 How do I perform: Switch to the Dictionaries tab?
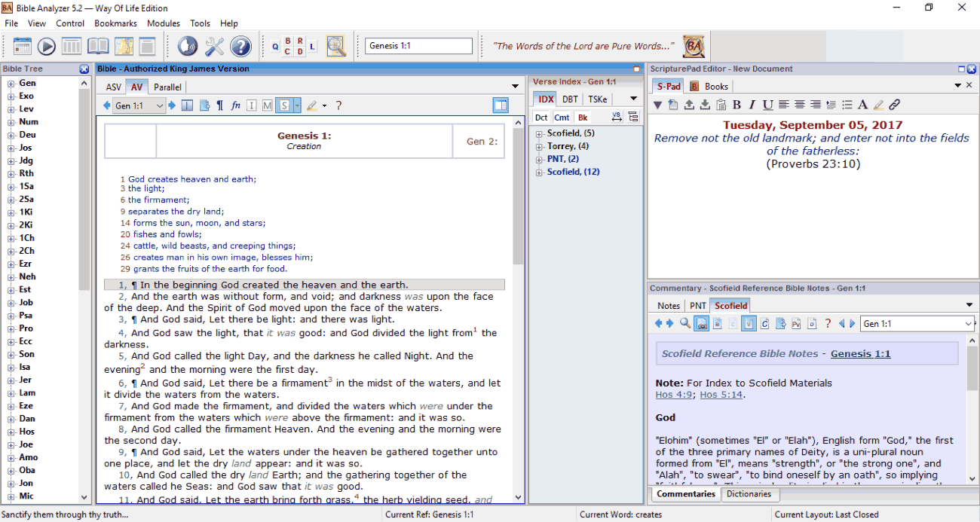tap(749, 494)
